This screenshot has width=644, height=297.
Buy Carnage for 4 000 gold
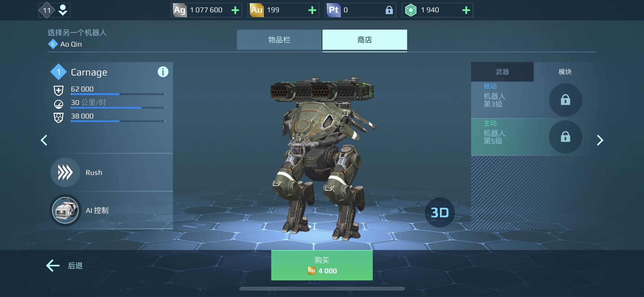(322, 265)
